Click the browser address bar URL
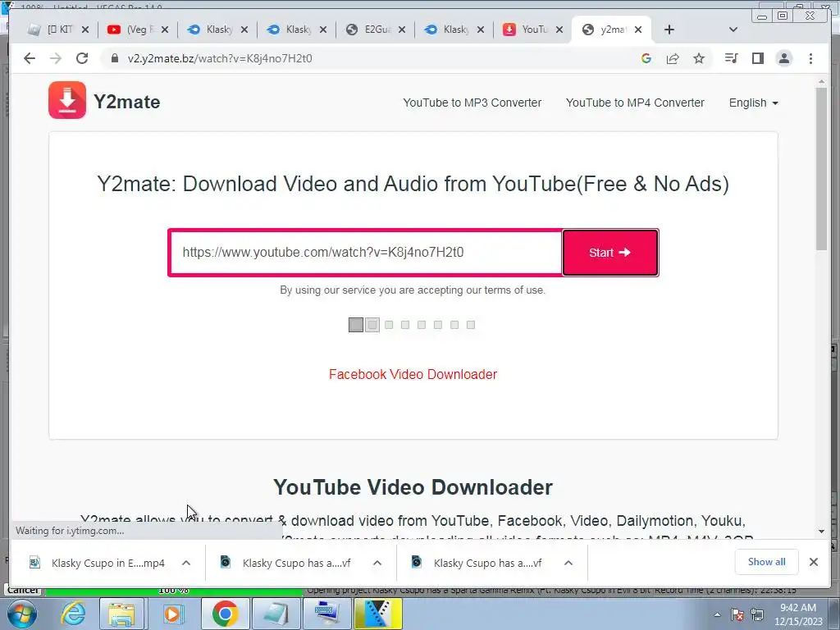 220,58
